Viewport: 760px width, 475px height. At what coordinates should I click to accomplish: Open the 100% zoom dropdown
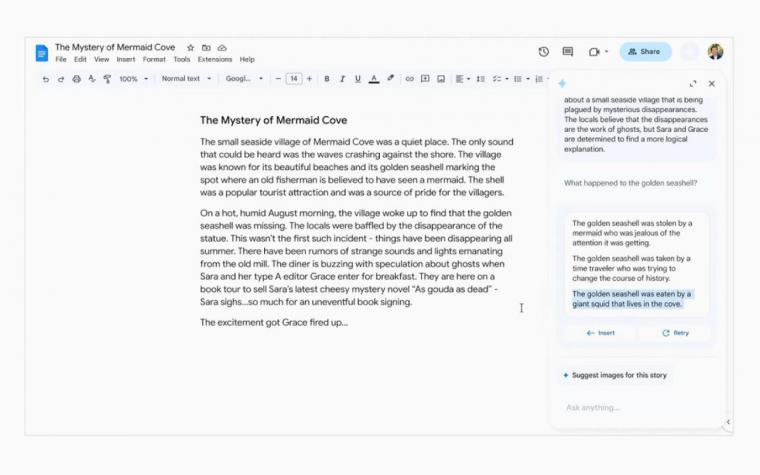133,79
